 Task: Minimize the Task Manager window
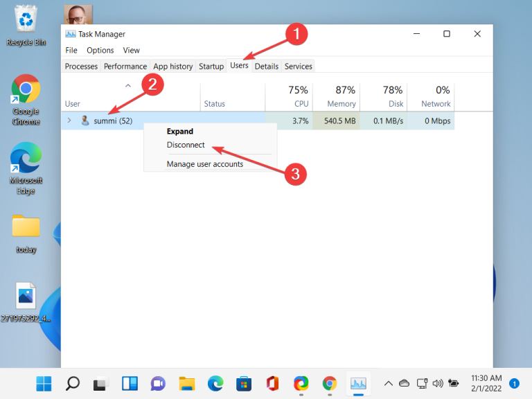pos(416,33)
